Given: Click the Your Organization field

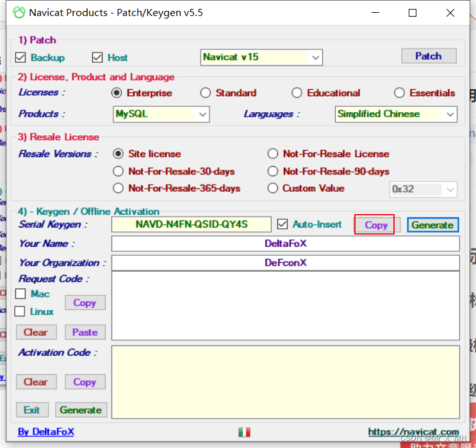Looking at the screenshot, I should pyautogui.click(x=285, y=263).
